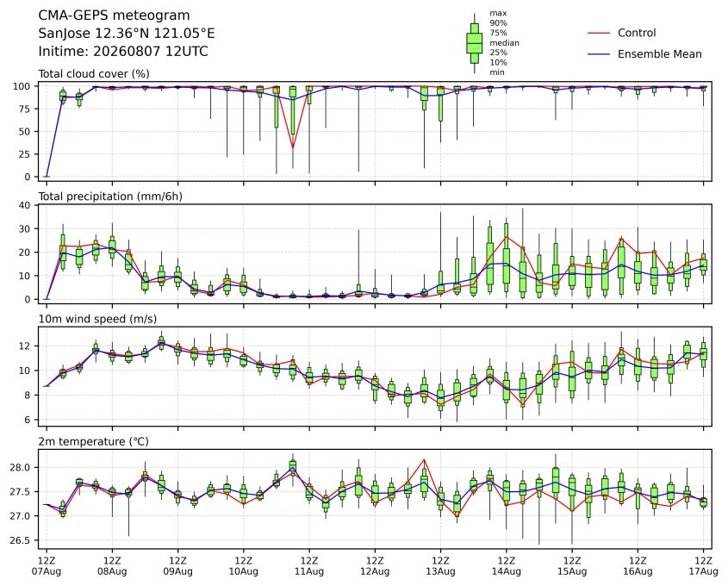Click the control temperature peak near 13Aug
This screenshot has width=728, height=586.
tap(424, 459)
